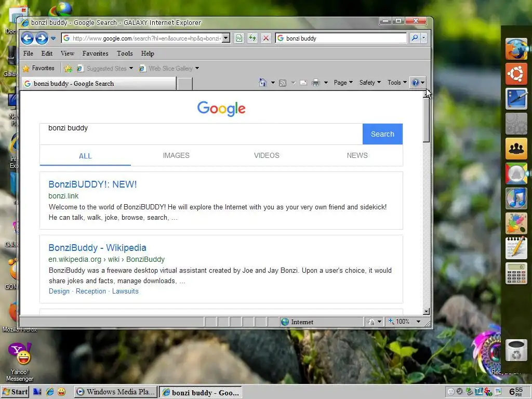Open the Safety command bar menu

tap(370, 83)
